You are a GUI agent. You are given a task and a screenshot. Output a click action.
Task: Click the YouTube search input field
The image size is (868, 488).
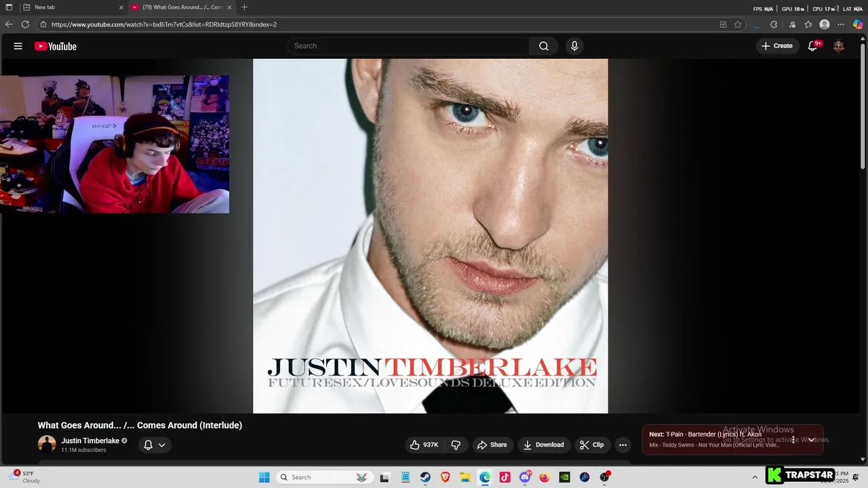click(408, 46)
